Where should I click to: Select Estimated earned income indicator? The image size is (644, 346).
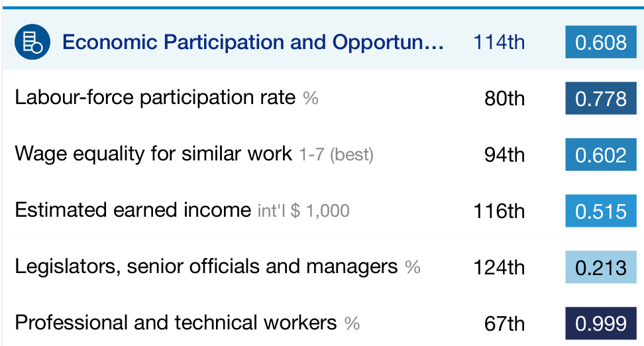(133, 210)
